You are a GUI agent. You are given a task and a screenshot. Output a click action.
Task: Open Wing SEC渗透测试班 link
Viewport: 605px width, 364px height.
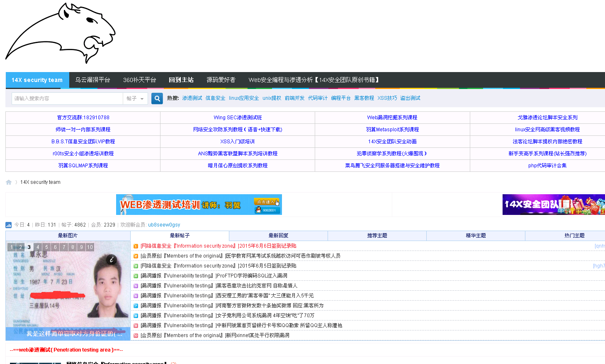pos(238,118)
